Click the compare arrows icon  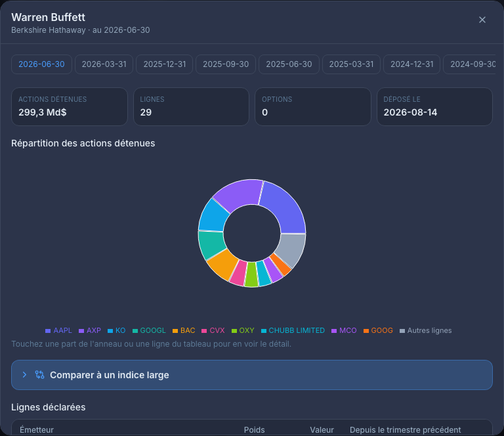point(39,374)
